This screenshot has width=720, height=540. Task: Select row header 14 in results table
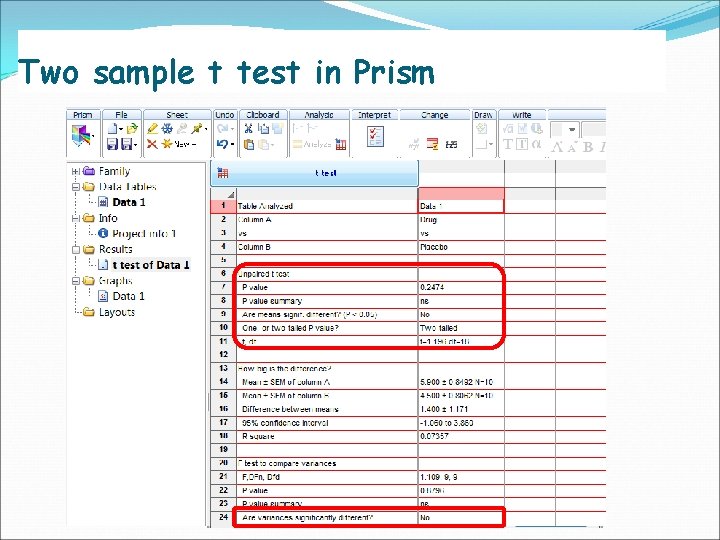coord(224,382)
